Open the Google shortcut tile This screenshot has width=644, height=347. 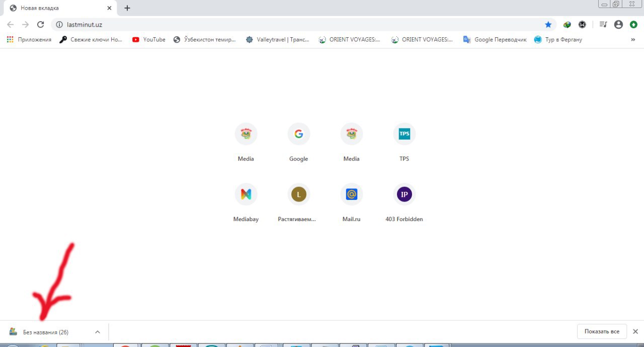click(298, 143)
